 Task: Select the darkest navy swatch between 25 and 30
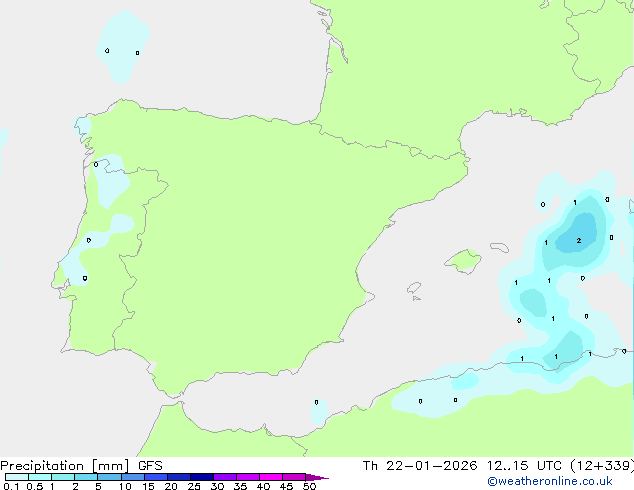201,477
